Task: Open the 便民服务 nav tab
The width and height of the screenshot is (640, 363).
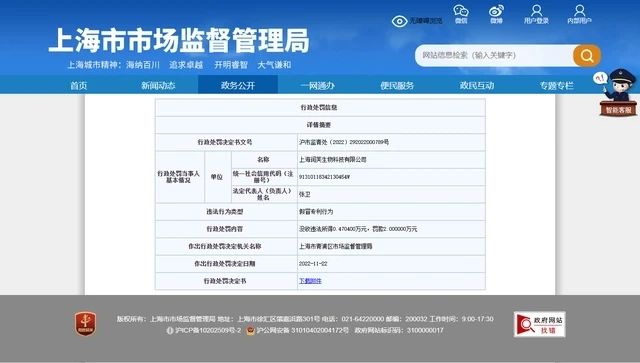Action: point(397,85)
